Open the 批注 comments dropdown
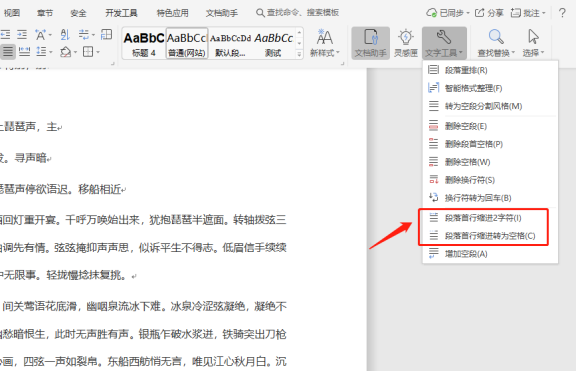The width and height of the screenshot is (576, 371). 528,13
